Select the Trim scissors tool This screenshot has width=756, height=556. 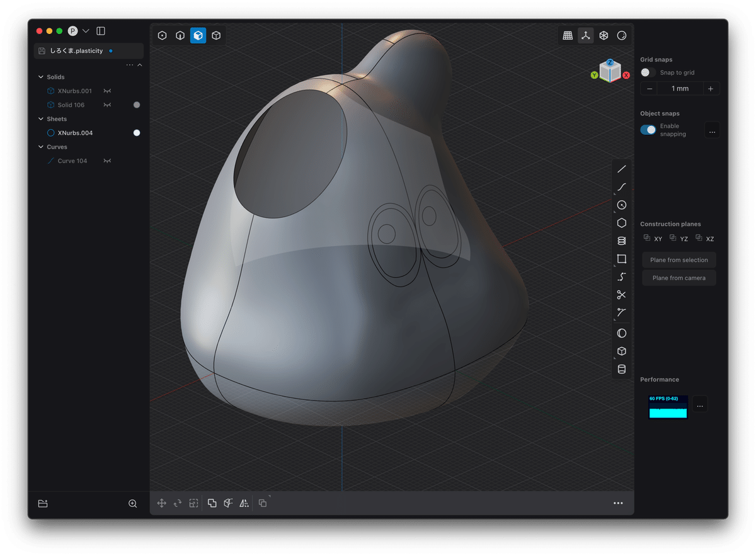622,295
